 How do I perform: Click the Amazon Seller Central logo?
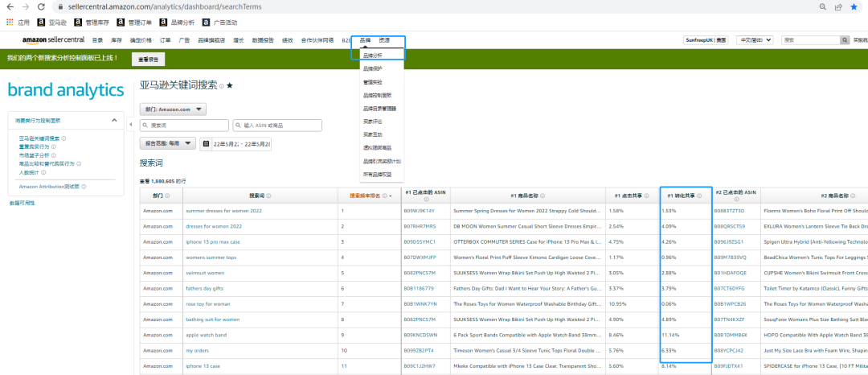tap(53, 40)
